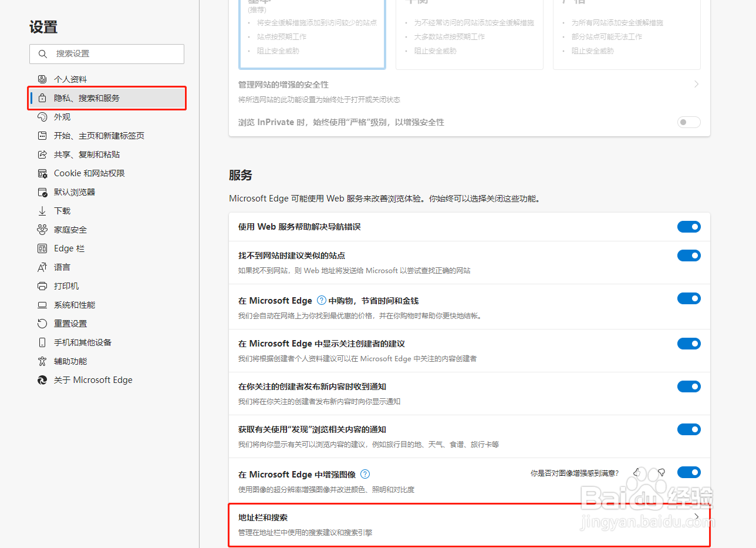Click the icon beside 开始、主页和新建标签页
The image size is (756, 548).
[42, 136]
